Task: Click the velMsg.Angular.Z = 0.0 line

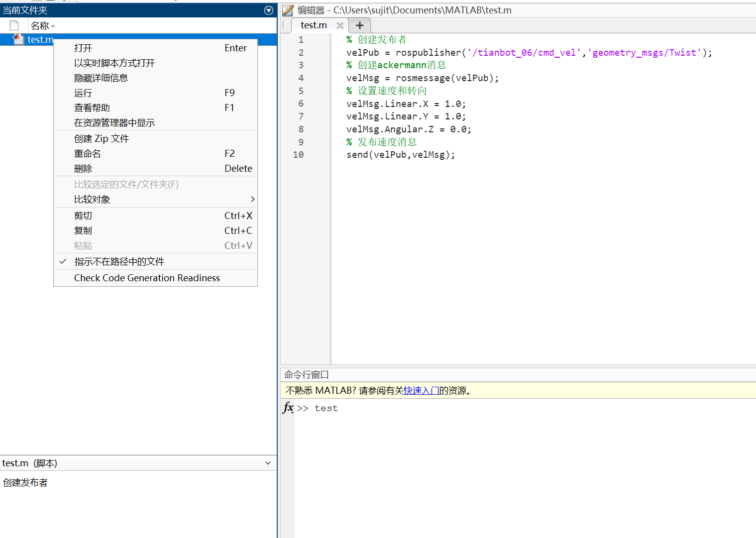Action: pyautogui.click(x=409, y=129)
